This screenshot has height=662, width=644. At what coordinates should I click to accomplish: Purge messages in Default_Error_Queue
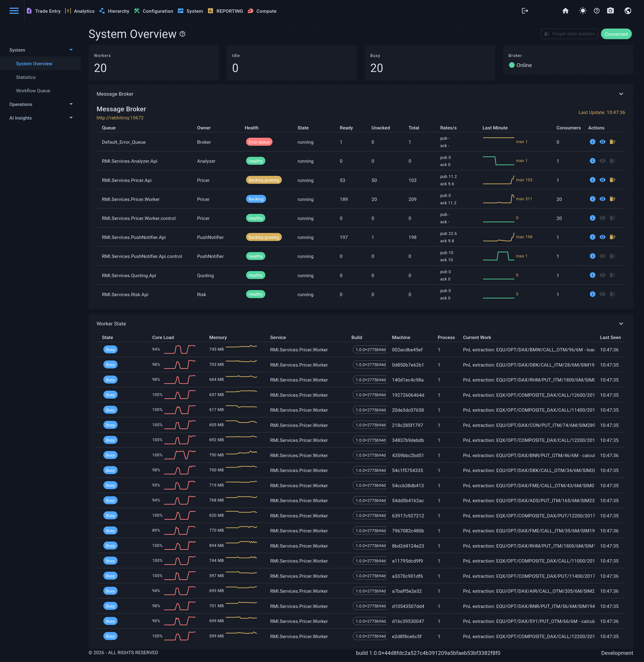click(x=612, y=142)
